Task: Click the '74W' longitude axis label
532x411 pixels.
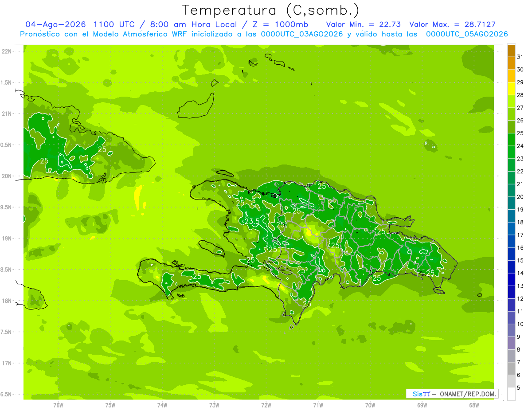Action: coord(162,405)
